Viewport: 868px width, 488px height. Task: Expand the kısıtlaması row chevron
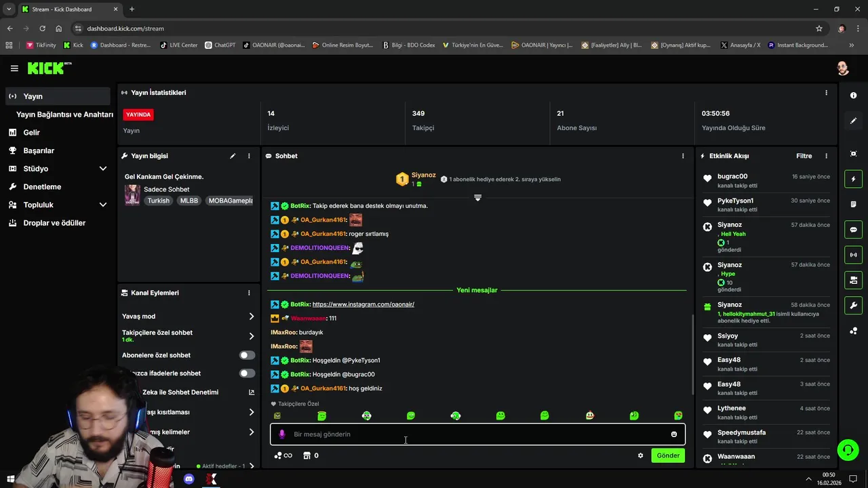coord(251,412)
